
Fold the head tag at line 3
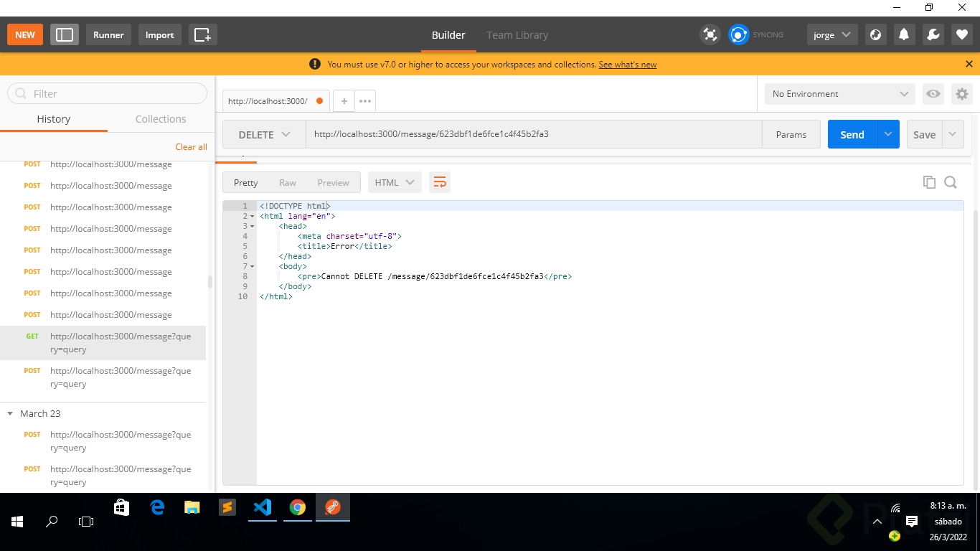point(252,226)
